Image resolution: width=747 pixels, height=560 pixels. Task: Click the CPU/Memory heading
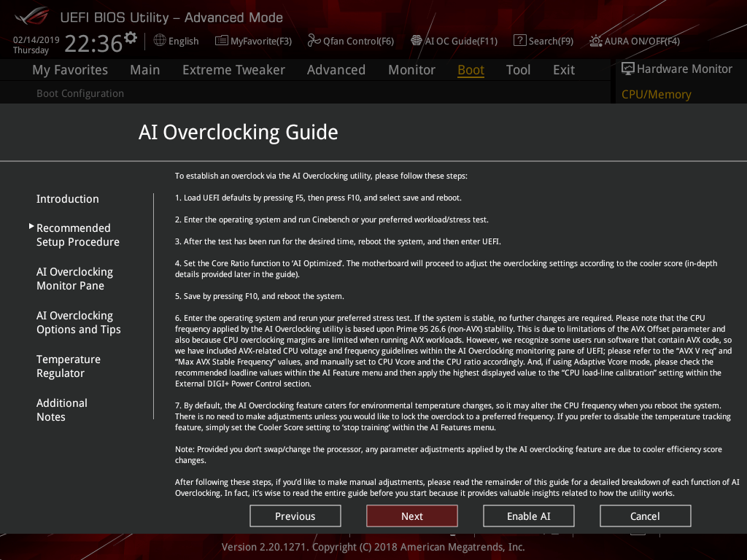click(656, 94)
